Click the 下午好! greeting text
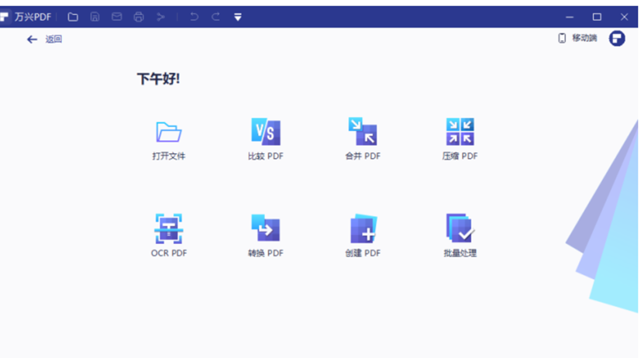 click(x=159, y=78)
